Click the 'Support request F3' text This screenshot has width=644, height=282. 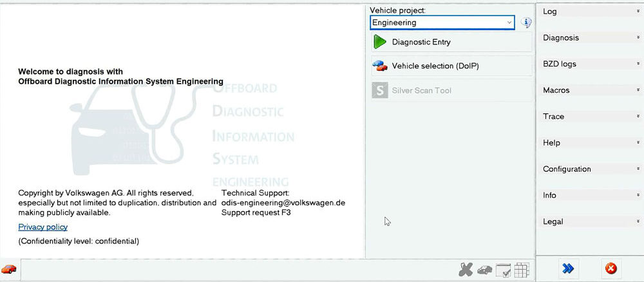256,212
